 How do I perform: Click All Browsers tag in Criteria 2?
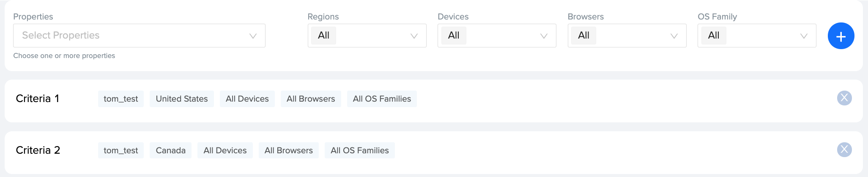pyautogui.click(x=289, y=150)
